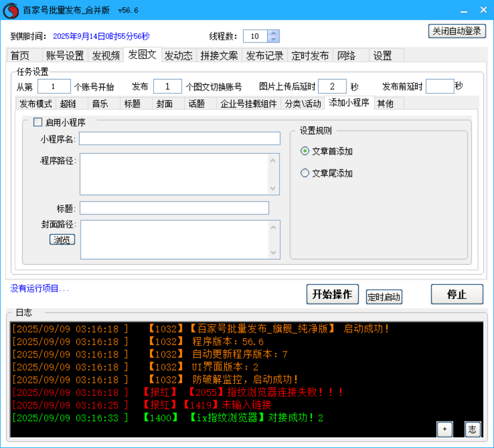Select the 文章尾添加 radio option
Viewport: 494px width, 448px height.
tap(304, 173)
